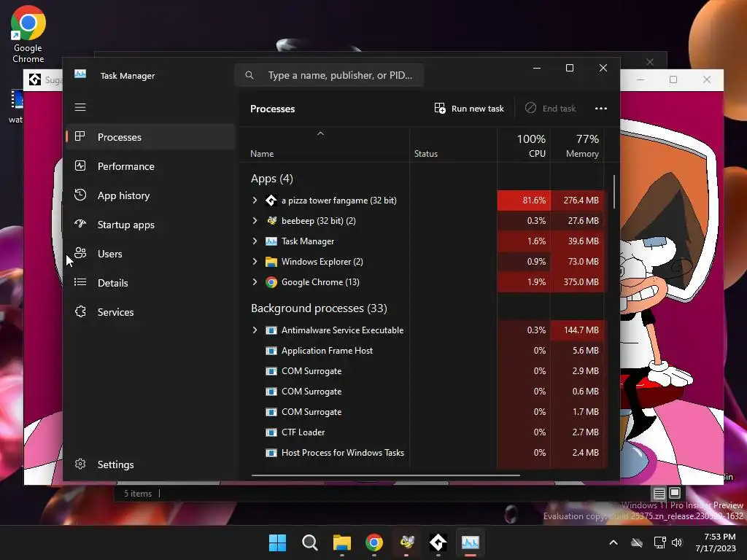Click the Processes grid icon in sidebar
Screen dimensions: 747x560
click(80, 136)
